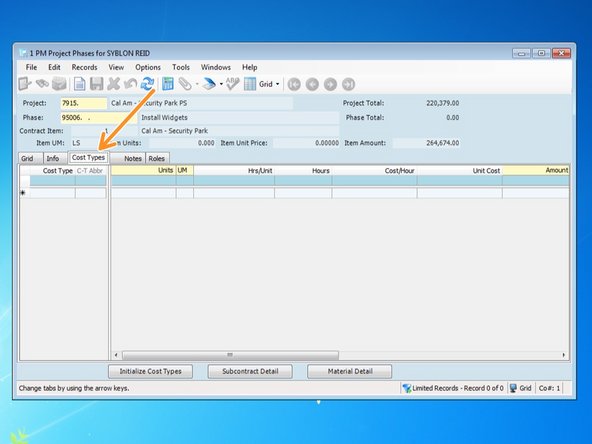Open the File menu
Image resolution: width=592 pixels, height=444 pixels.
[31, 67]
